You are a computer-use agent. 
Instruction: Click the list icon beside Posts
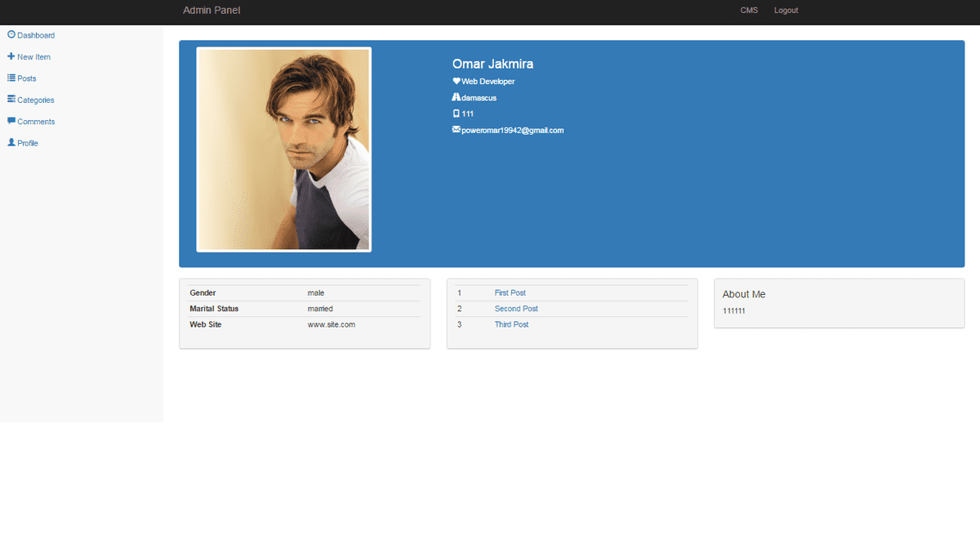coord(11,78)
